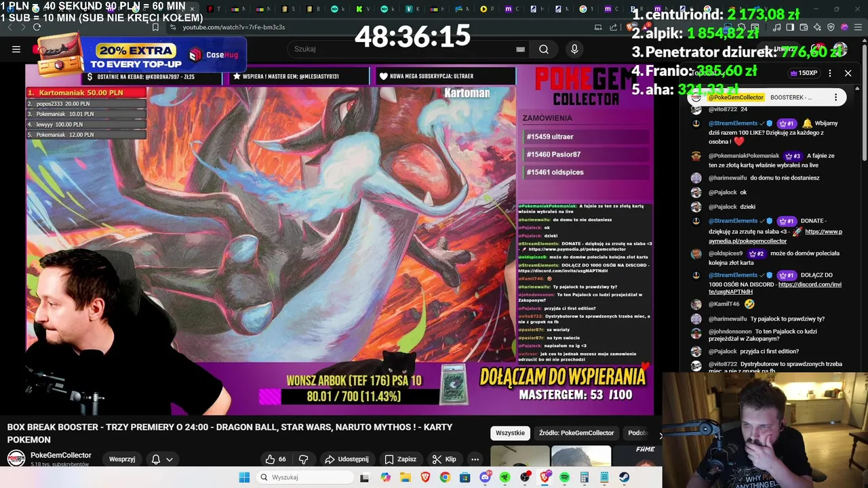Toggle notification bell for PokeGemCollector
Image resolution: width=868 pixels, height=488 pixels.
tap(161, 459)
